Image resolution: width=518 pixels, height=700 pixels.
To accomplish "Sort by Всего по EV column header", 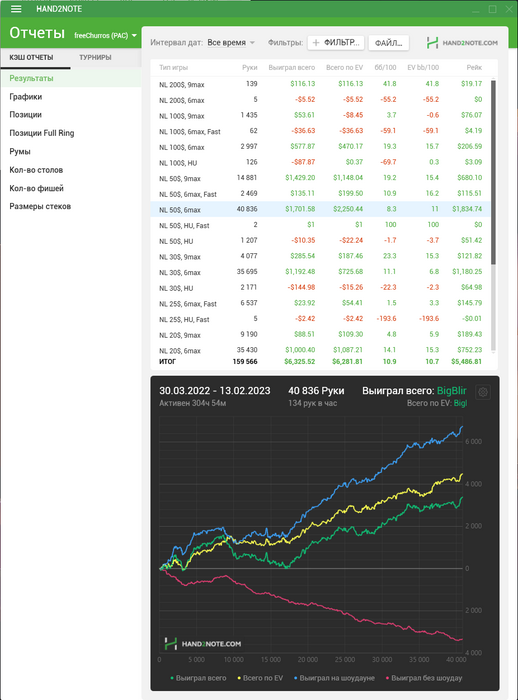I will (344, 67).
